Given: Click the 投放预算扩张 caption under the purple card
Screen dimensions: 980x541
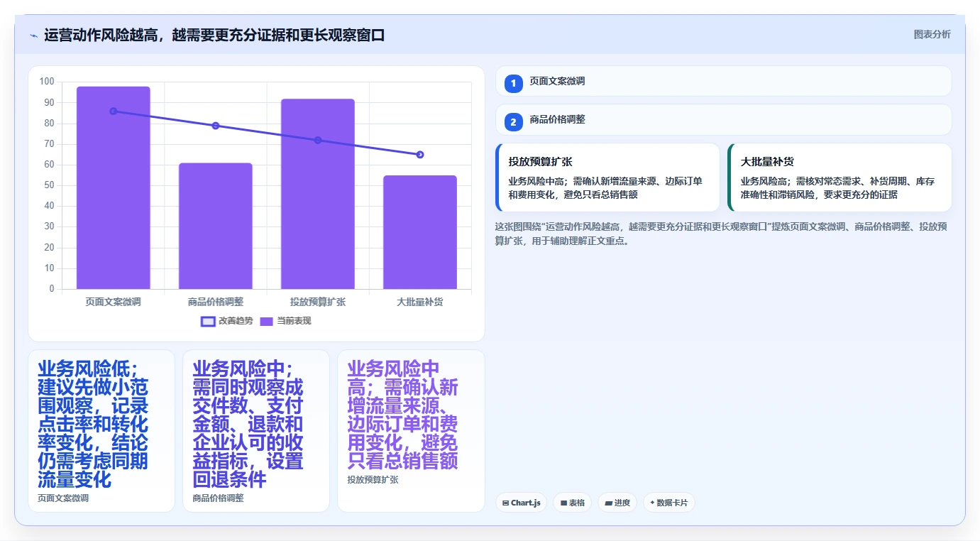Looking at the screenshot, I should tap(373, 480).
